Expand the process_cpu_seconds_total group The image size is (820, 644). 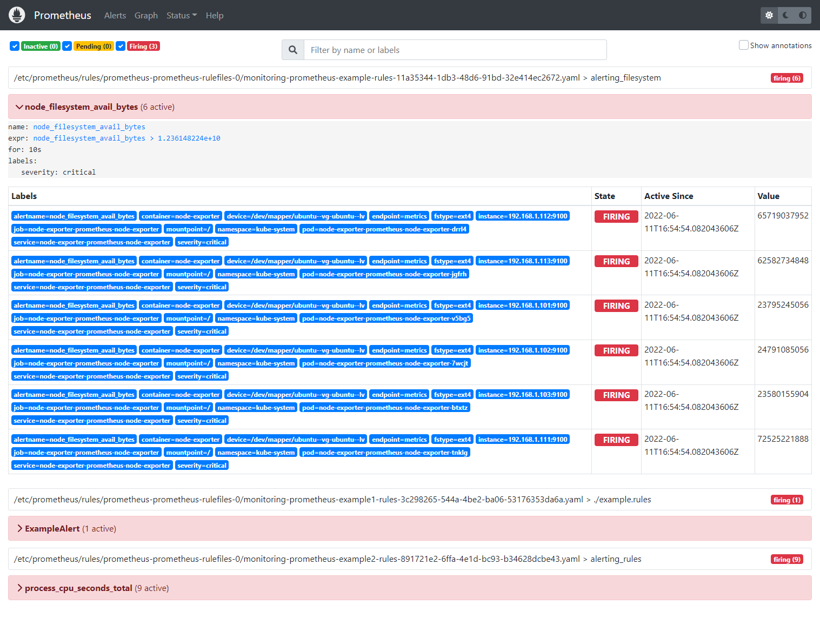click(x=410, y=588)
